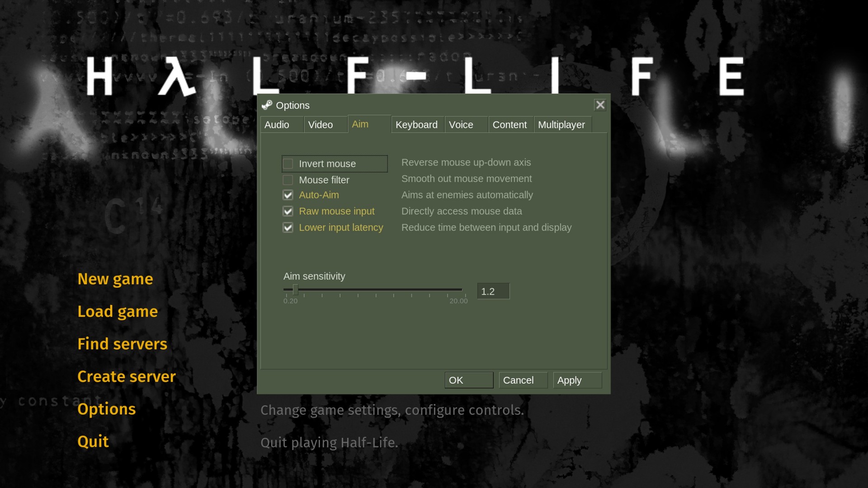The image size is (868, 488).
Task: Open the Video tab
Action: click(325, 125)
